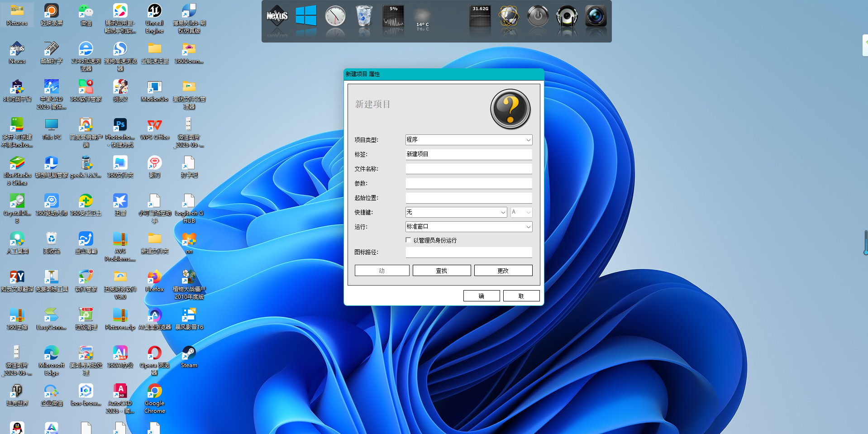Click the 更改 button

pos(503,271)
